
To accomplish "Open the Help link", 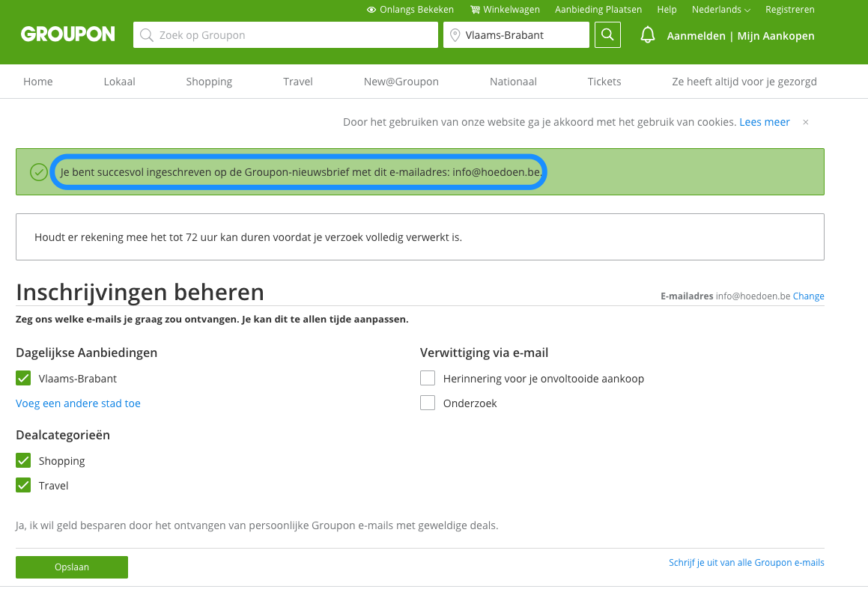I will [x=667, y=10].
